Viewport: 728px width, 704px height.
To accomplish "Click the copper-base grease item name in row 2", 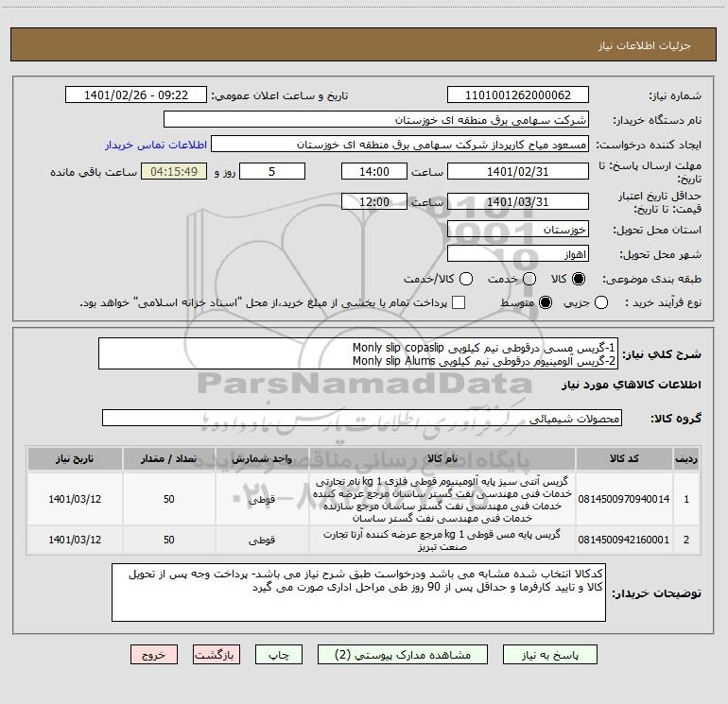I will 442,541.
